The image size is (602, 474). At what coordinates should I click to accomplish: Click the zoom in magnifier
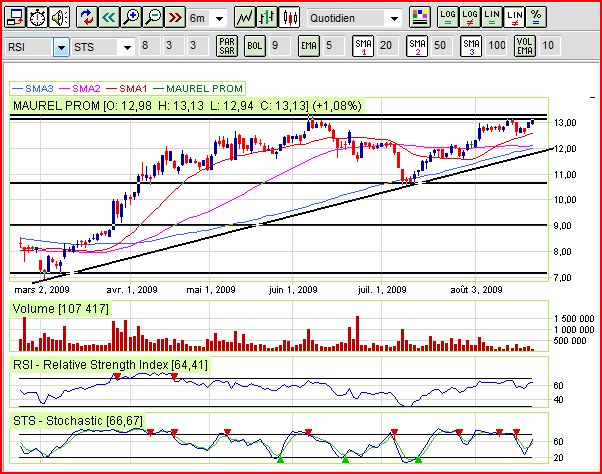[131, 18]
